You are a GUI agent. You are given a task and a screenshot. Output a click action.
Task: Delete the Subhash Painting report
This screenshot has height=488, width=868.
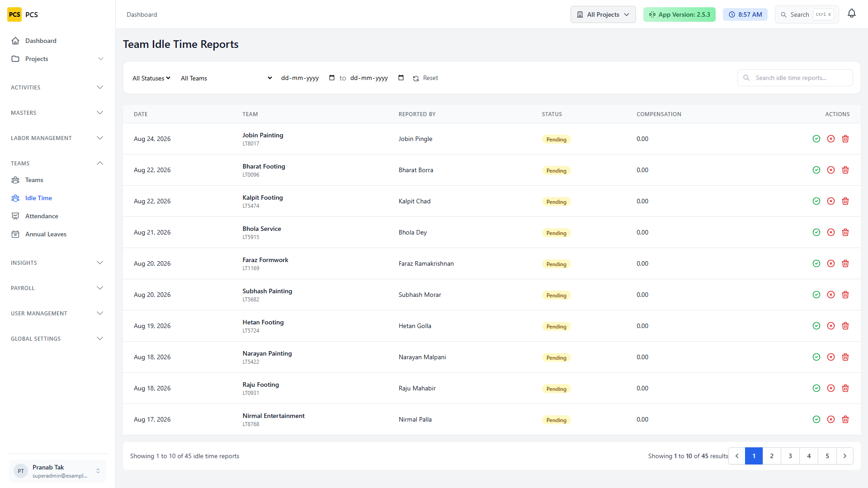[x=845, y=295]
